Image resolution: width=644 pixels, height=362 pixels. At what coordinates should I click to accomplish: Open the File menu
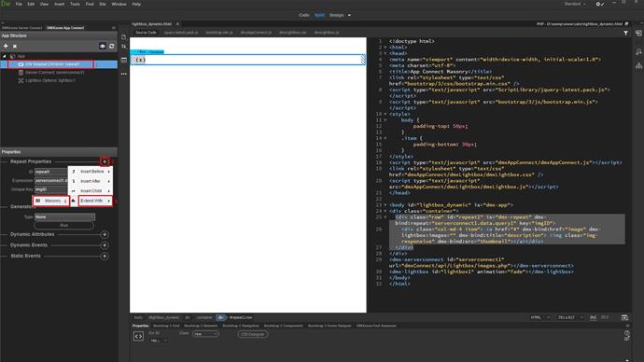(19, 4)
